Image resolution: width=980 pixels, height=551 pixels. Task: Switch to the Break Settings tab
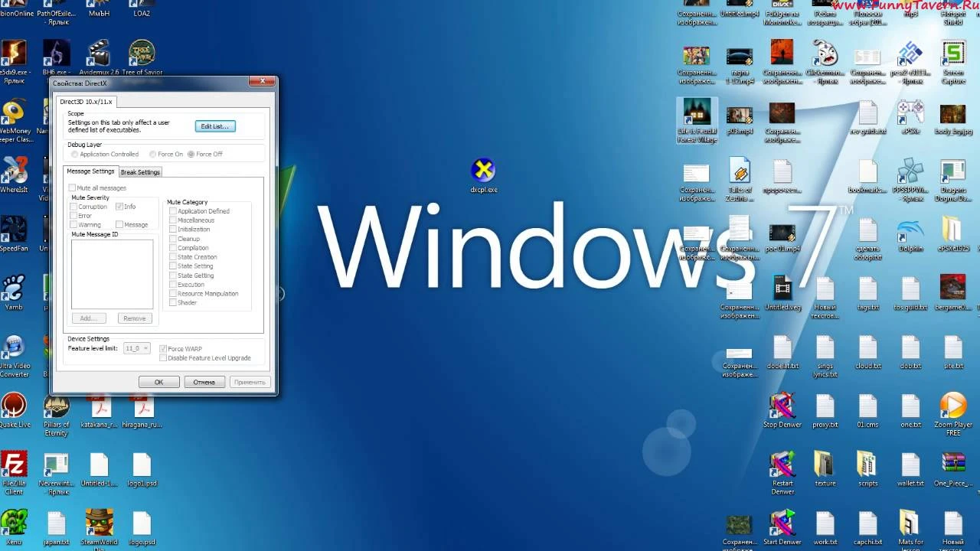coord(140,171)
